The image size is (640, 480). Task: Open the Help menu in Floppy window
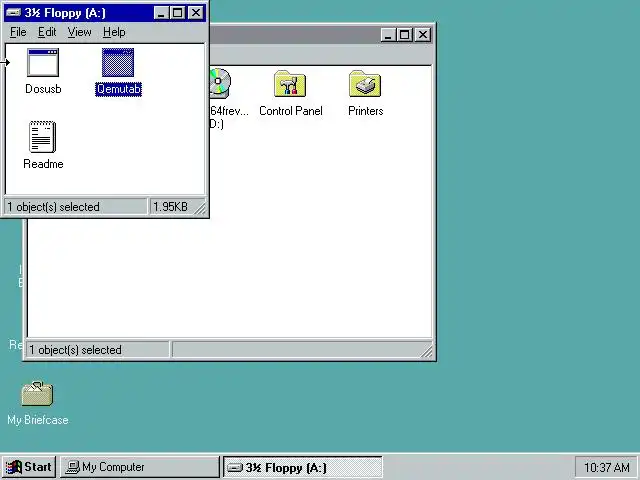pos(114,32)
